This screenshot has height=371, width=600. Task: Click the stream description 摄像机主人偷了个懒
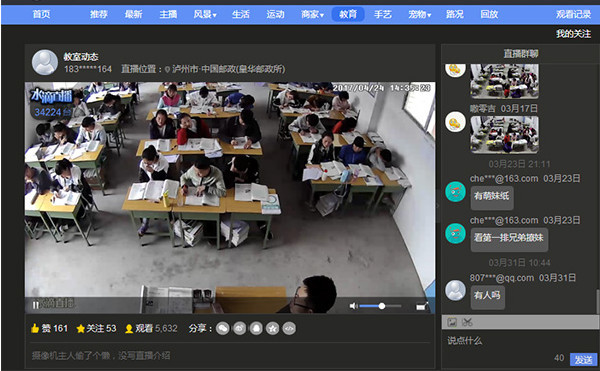(x=101, y=356)
